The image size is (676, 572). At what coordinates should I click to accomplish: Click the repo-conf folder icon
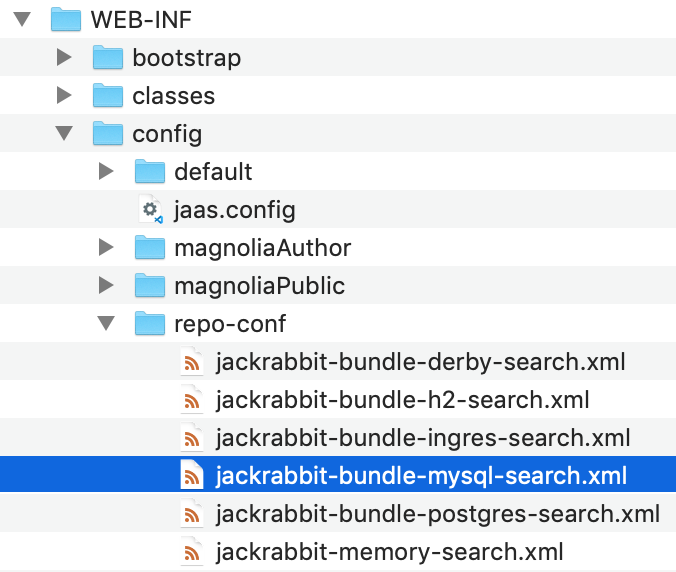tap(150, 323)
